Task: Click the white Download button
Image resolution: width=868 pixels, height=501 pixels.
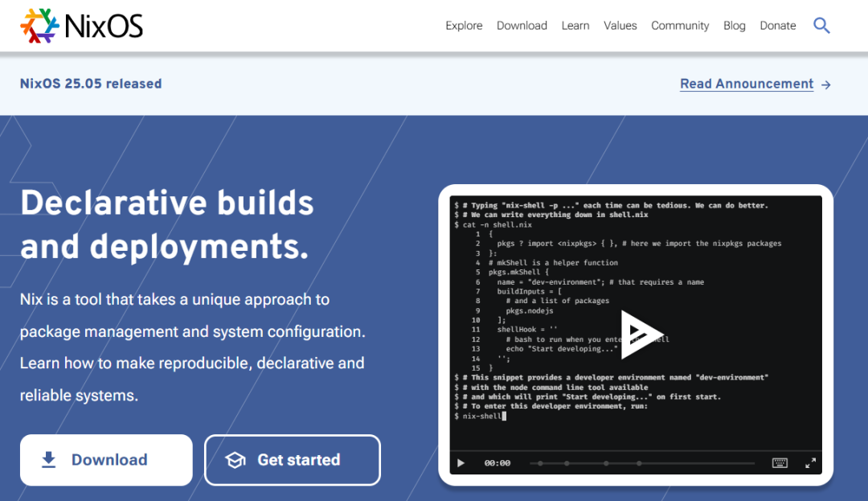Action: [106, 460]
